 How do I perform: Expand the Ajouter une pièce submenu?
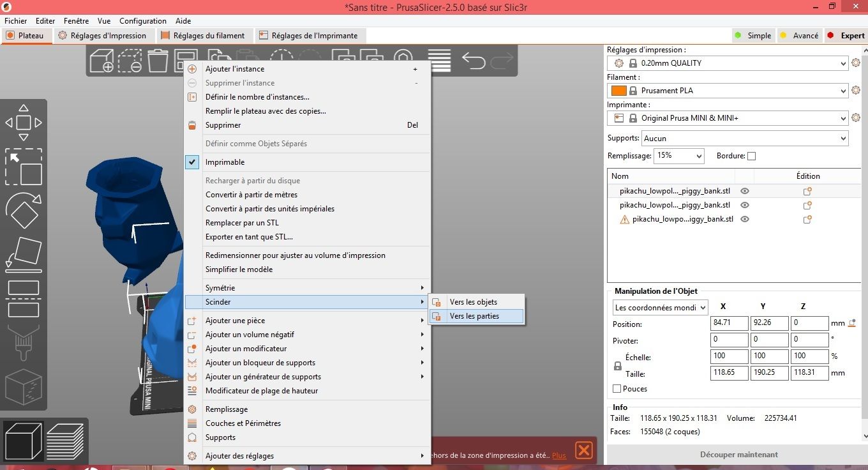click(x=308, y=321)
